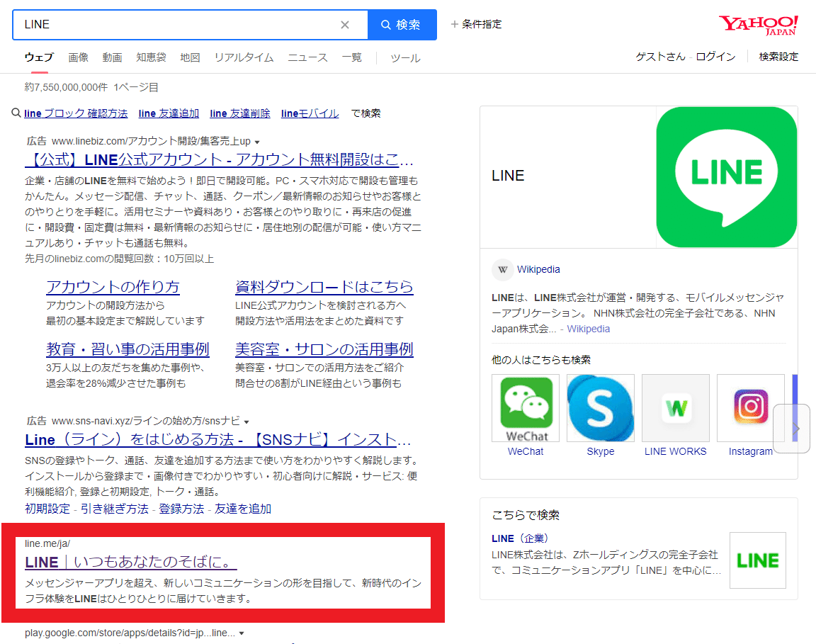Click the 登録方法 sublink
816x644 pixels.
(x=181, y=509)
